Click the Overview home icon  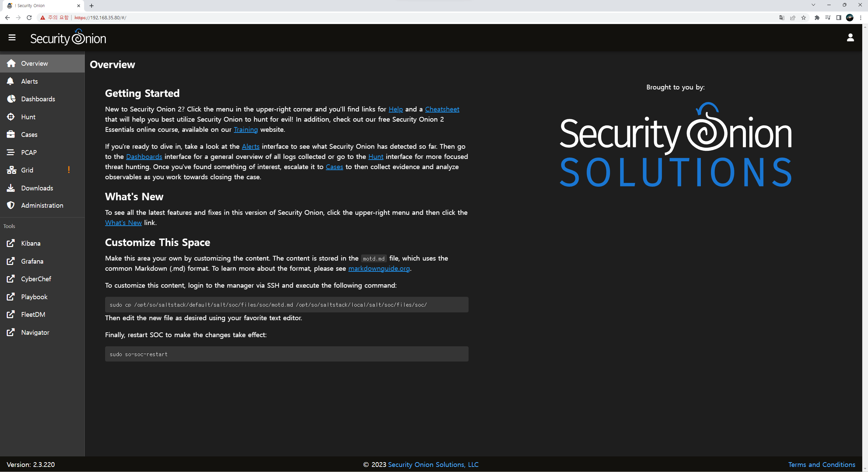pyautogui.click(x=11, y=63)
